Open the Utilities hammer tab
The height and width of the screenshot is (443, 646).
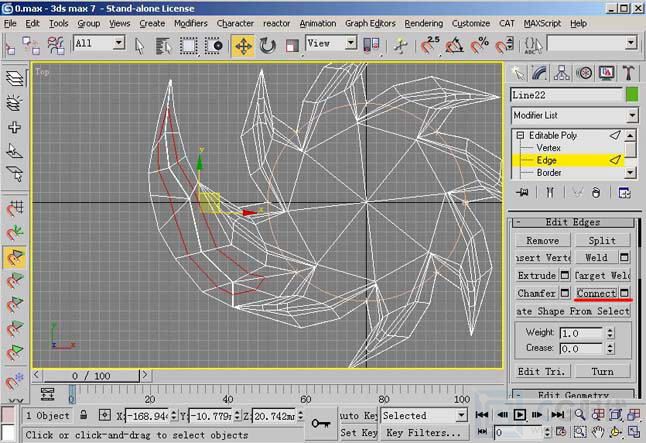628,73
